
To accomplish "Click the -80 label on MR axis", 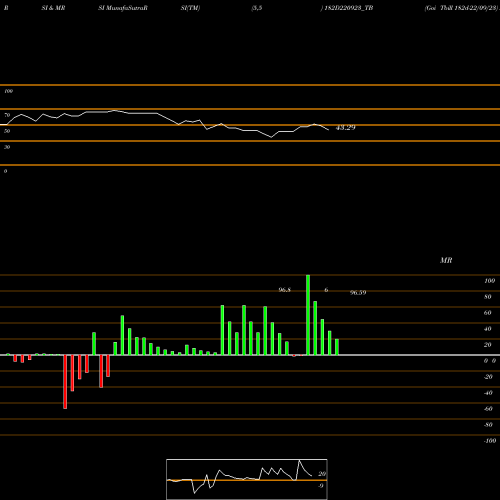I will [488, 425].
